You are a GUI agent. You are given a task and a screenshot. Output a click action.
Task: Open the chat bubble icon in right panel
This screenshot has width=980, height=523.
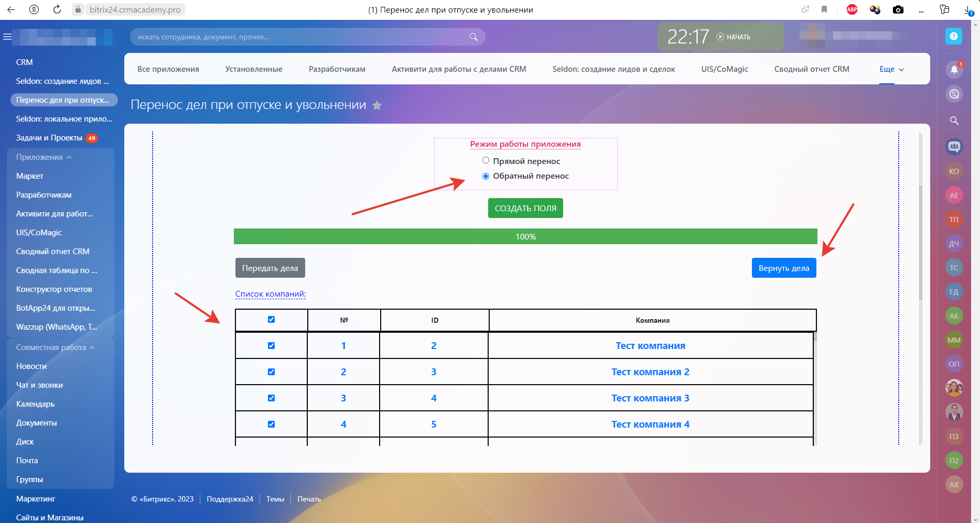(x=954, y=94)
